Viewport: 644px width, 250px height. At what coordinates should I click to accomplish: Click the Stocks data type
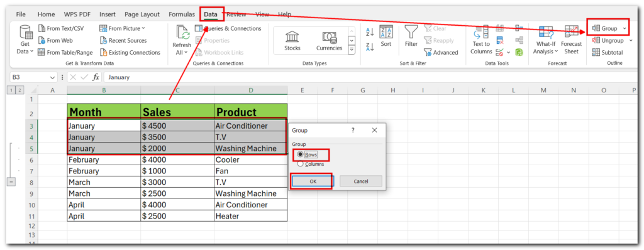(x=292, y=41)
